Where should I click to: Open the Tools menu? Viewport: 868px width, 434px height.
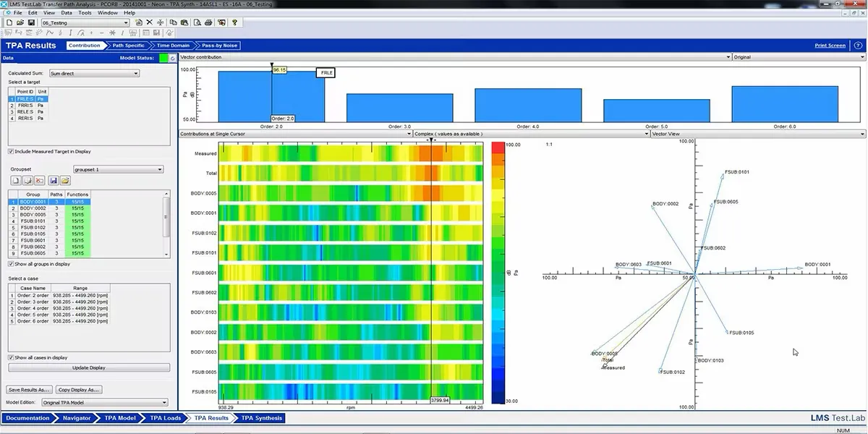coord(85,13)
